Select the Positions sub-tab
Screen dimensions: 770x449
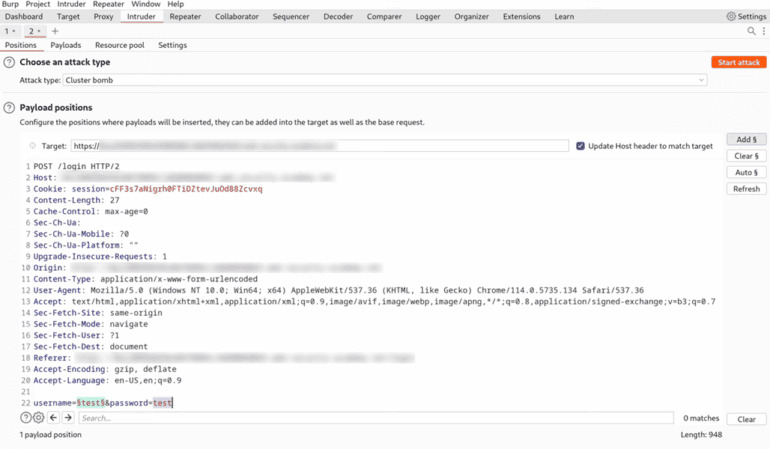(21, 45)
